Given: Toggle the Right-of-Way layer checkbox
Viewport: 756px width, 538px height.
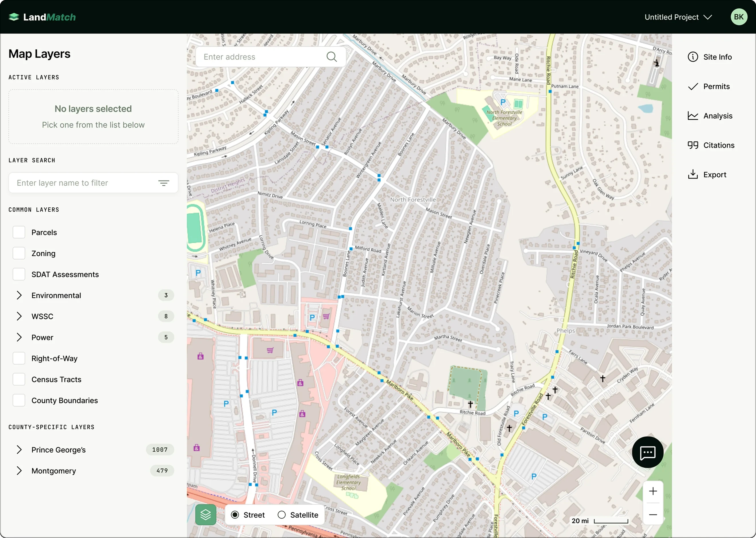Looking at the screenshot, I should (19, 358).
